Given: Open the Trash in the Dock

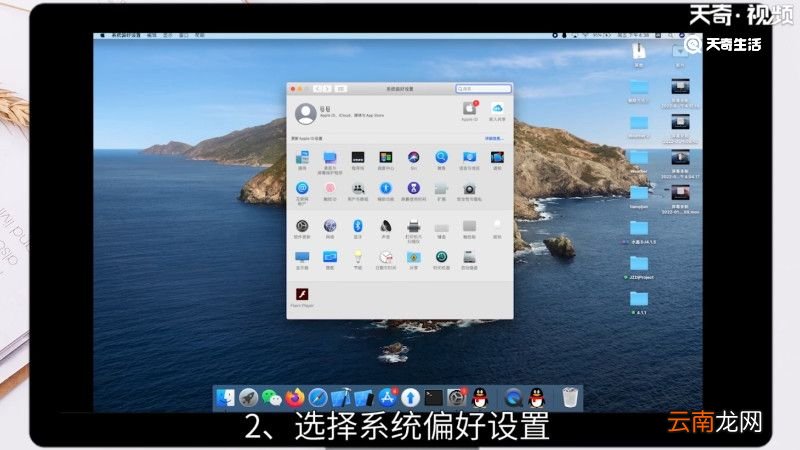Looking at the screenshot, I should pyautogui.click(x=570, y=397).
